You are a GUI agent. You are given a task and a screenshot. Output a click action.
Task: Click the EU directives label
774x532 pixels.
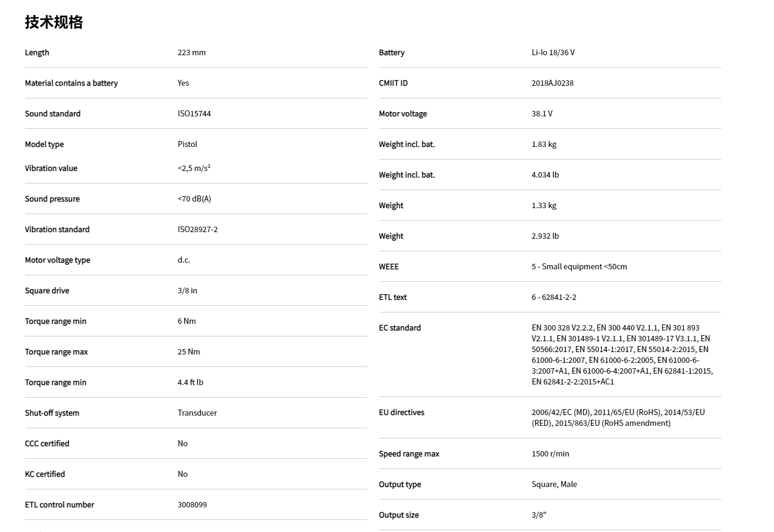pyautogui.click(x=401, y=413)
